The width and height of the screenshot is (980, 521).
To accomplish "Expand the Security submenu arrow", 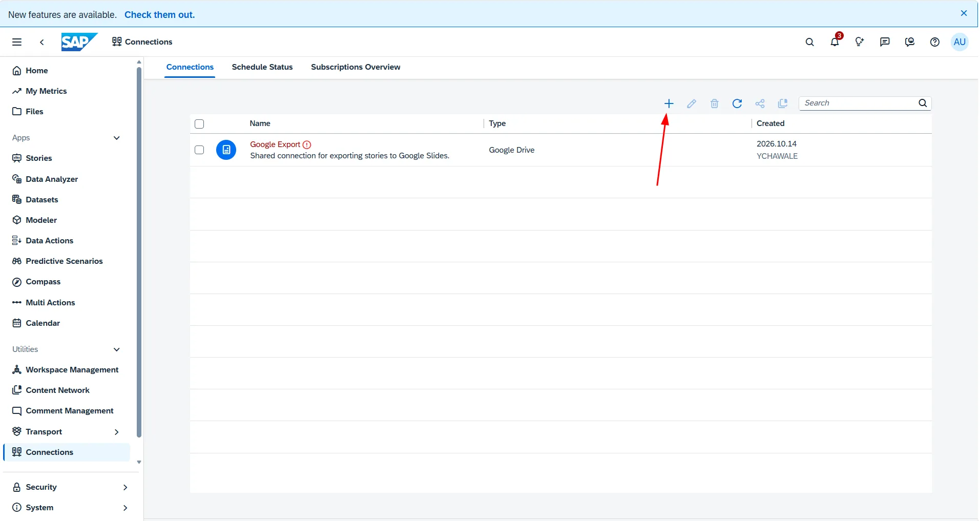I will (x=125, y=487).
